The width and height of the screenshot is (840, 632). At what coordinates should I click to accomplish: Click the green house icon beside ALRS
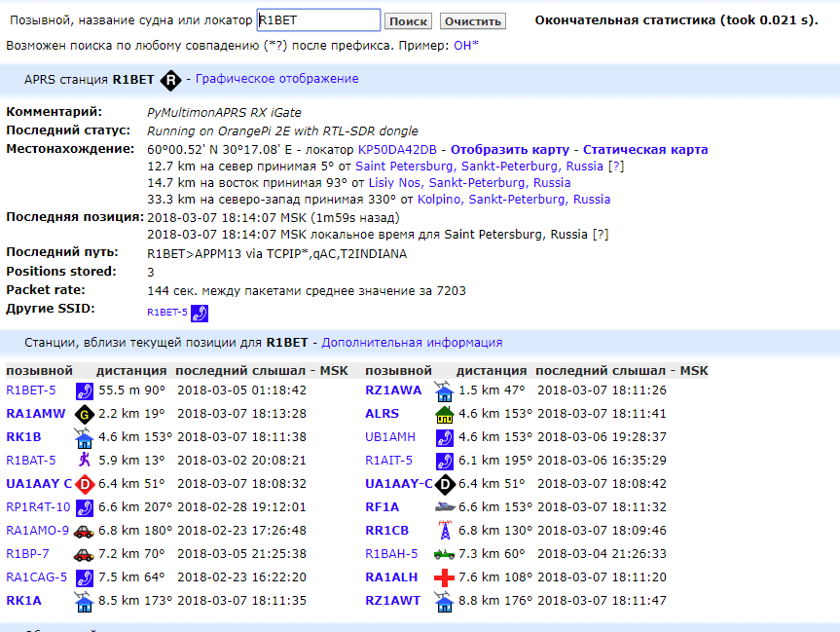pyautogui.click(x=444, y=414)
